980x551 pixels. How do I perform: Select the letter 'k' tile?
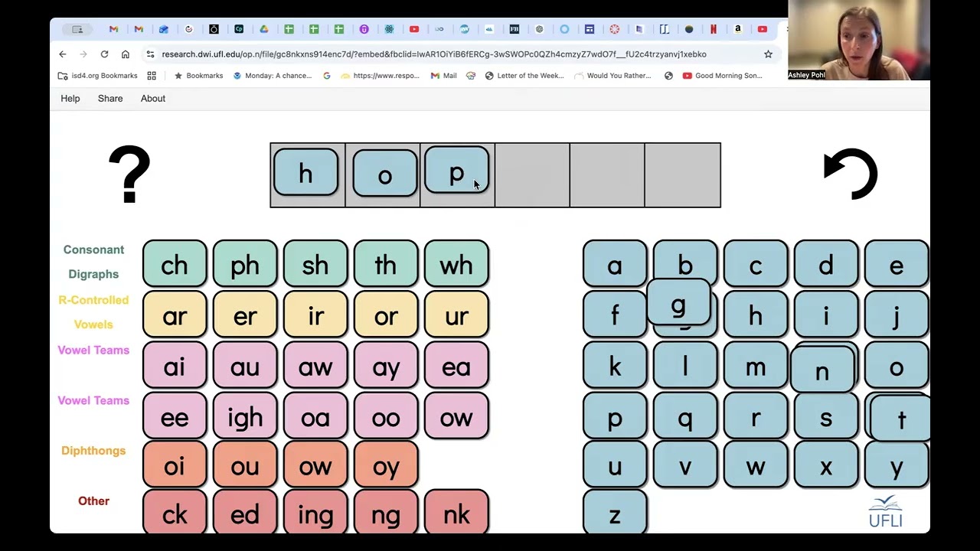(615, 366)
